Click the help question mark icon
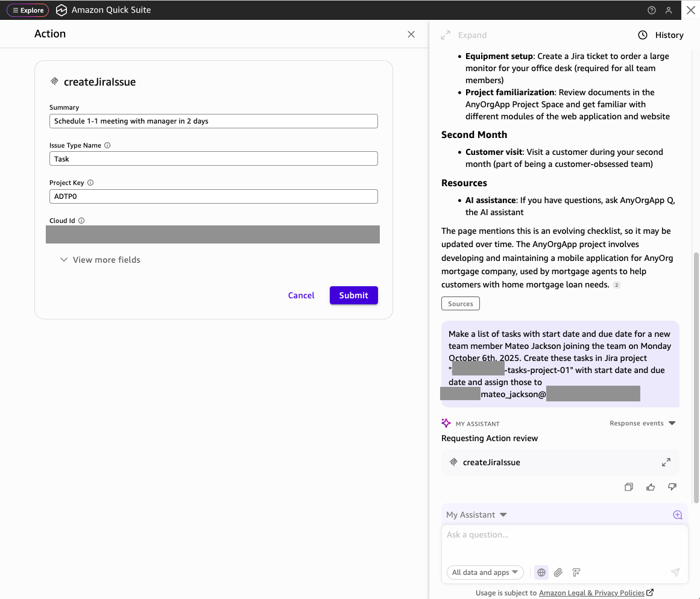Viewport: 700px width, 599px height. coord(651,10)
